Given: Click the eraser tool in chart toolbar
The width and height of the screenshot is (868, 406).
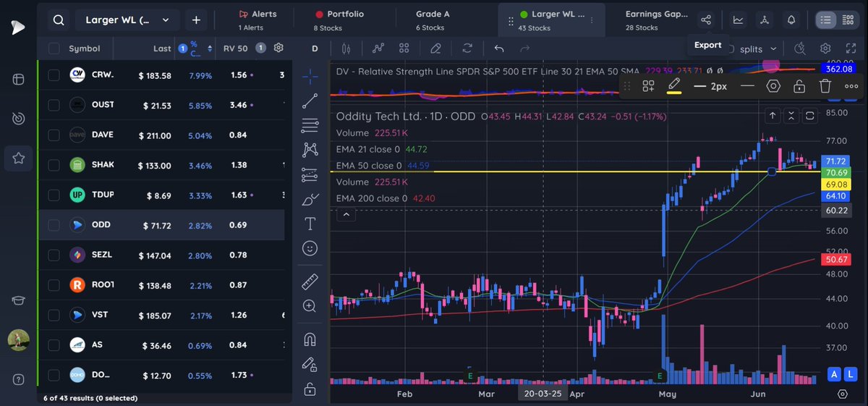Looking at the screenshot, I should click(435, 49).
